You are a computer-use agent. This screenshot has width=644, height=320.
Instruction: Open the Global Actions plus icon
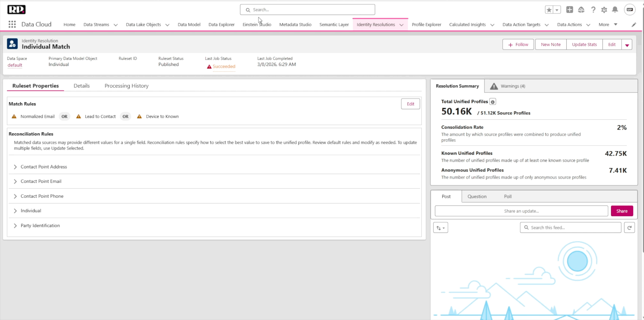[569, 10]
